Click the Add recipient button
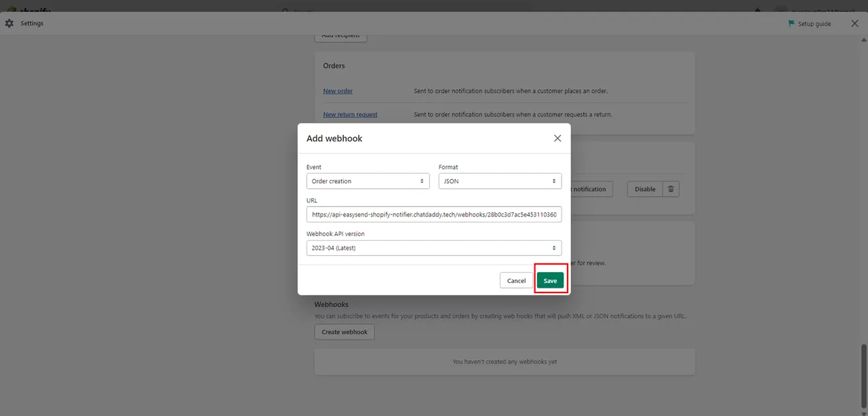Viewport: 868px width, 416px height. [340, 36]
